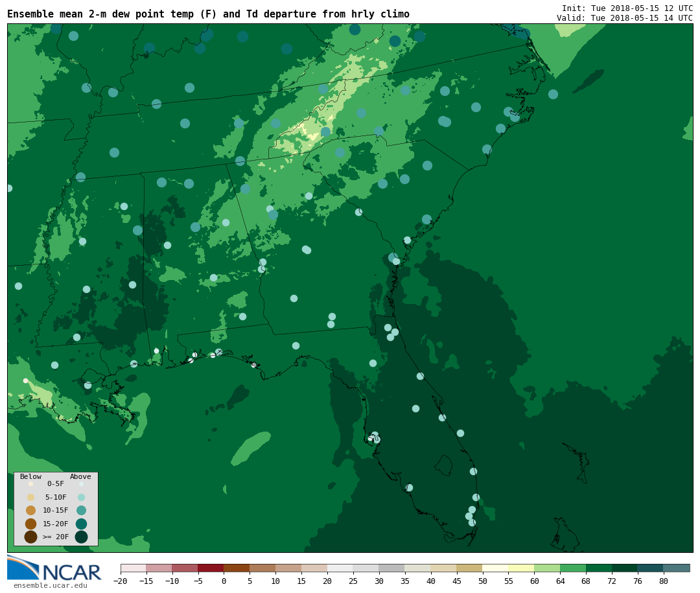Screen dimensions: 700x593
Task: Click the '>= 20F' Below legend circle
Action: point(30,537)
